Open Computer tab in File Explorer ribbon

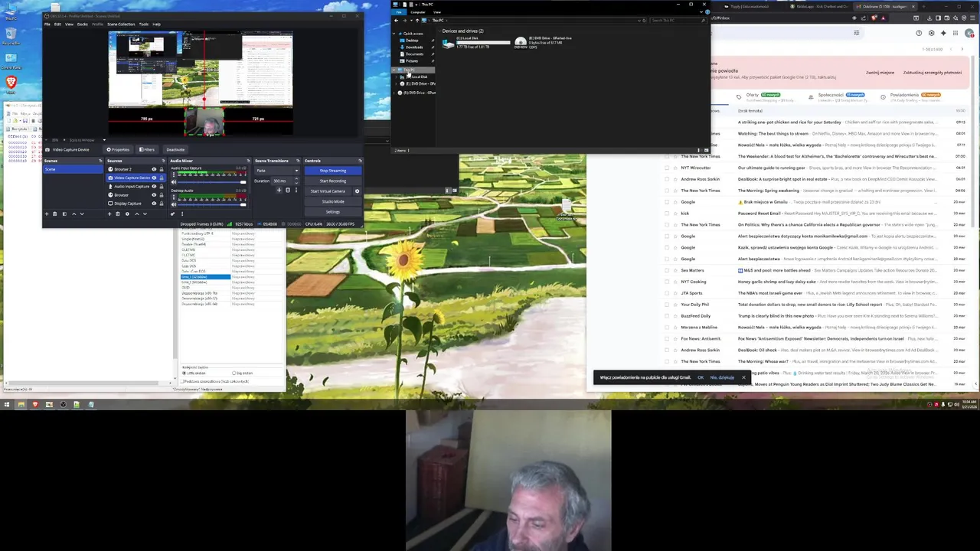[418, 12]
